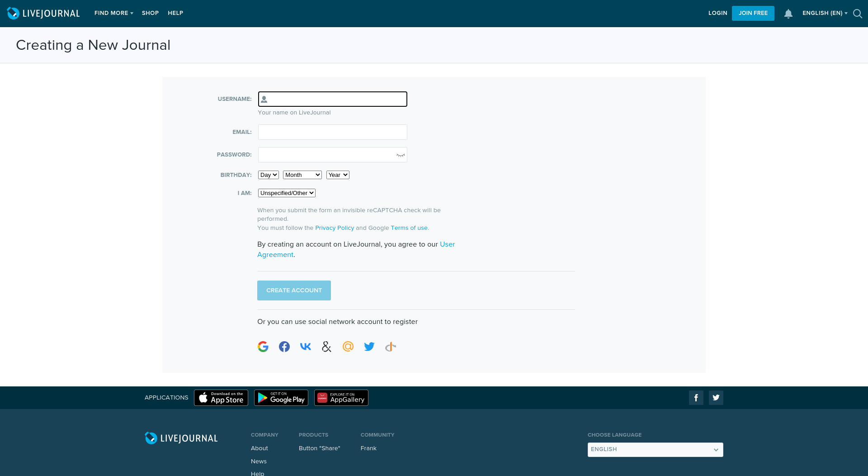Open the Button "Share" footer link
868x476 pixels.
click(320, 448)
